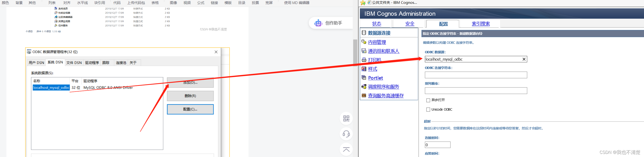Click the 资源监视器 shortcut icon
The image size is (644, 157).
pyautogui.click(x=56, y=21)
